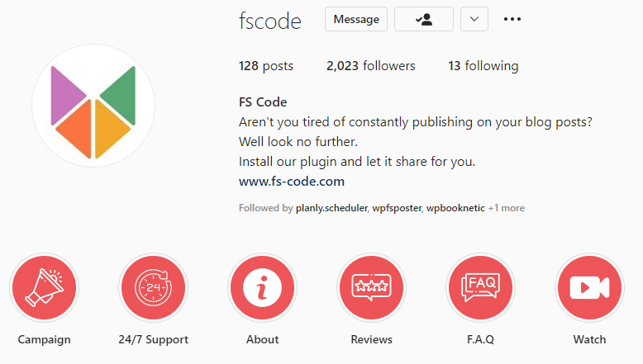Open the F.A.Q speech-bubble highlight
The width and height of the screenshot is (643, 364).
(481, 287)
